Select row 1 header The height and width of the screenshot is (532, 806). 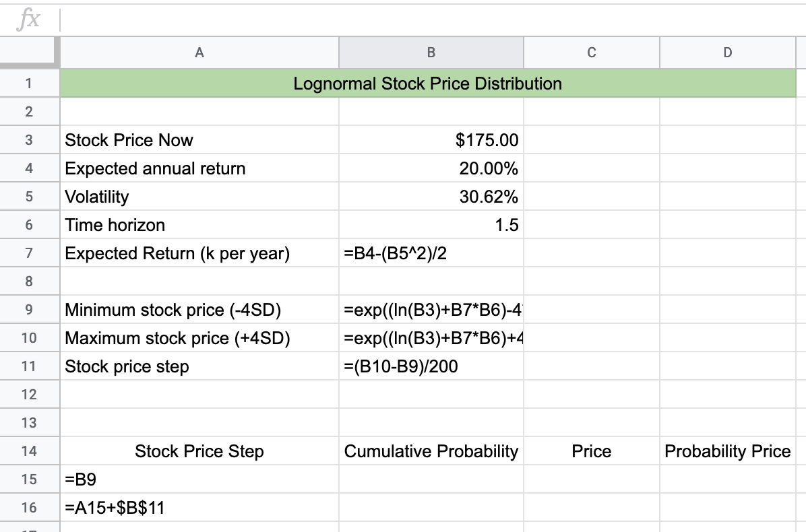coord(28,84)
